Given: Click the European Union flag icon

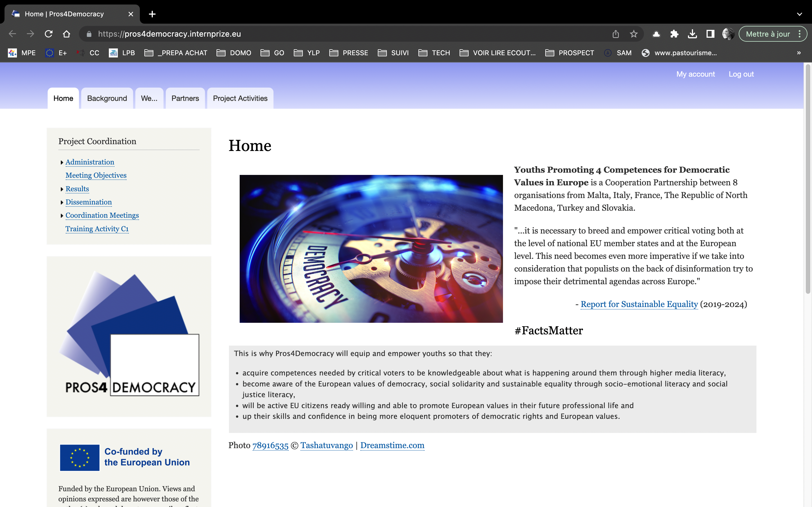Looking at the screenshot, I should 79,457.
